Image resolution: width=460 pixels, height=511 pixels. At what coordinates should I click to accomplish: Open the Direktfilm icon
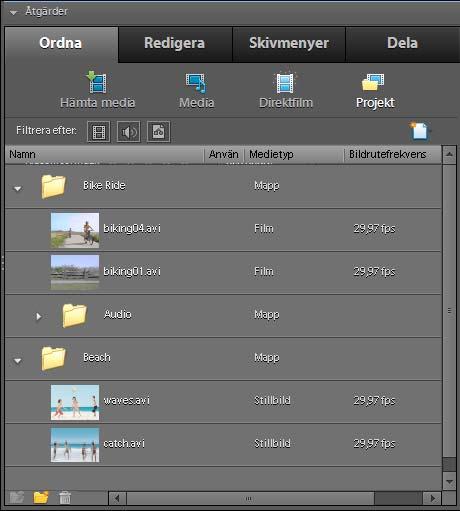tap(285, 82)
